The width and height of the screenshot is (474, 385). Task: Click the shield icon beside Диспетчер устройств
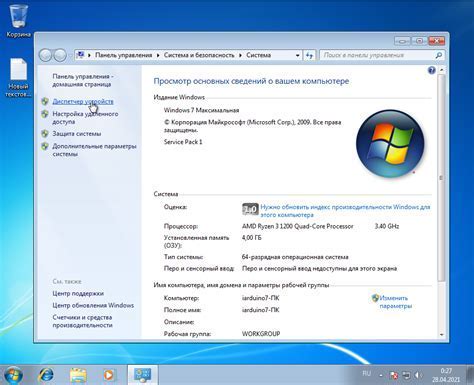[x=45, y=101]
